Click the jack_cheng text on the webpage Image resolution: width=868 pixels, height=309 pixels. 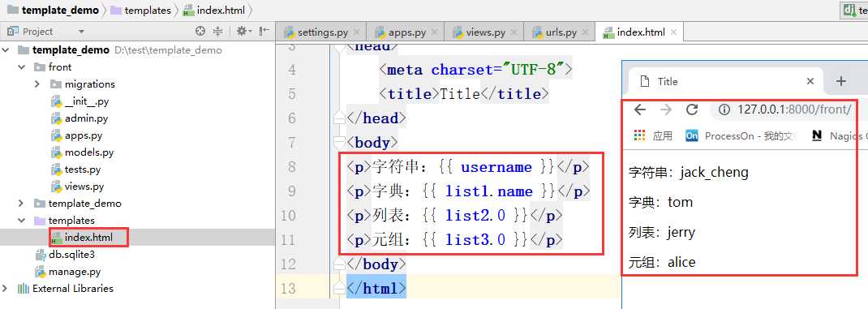714,172
